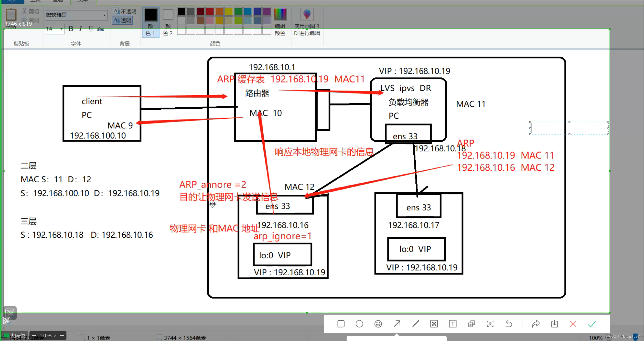
Task: Open the font size 14 dropdown
Action: tap(61, 29)
